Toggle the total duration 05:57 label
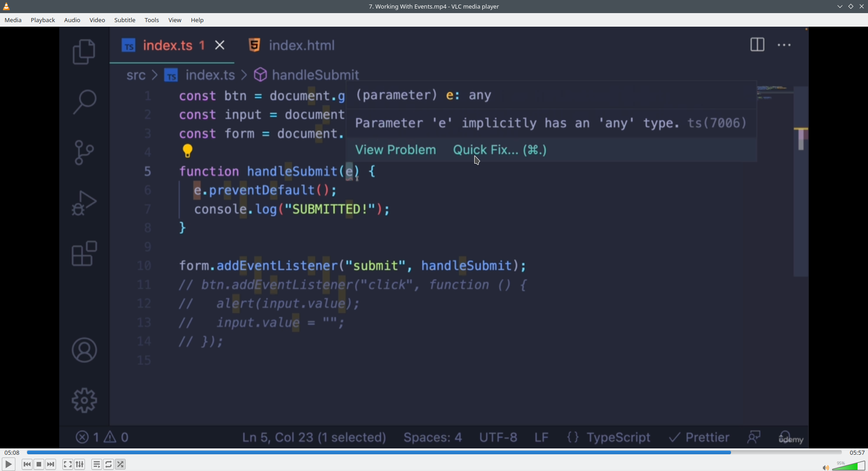This screenshot has height=471, width=868. pos(857,452)
